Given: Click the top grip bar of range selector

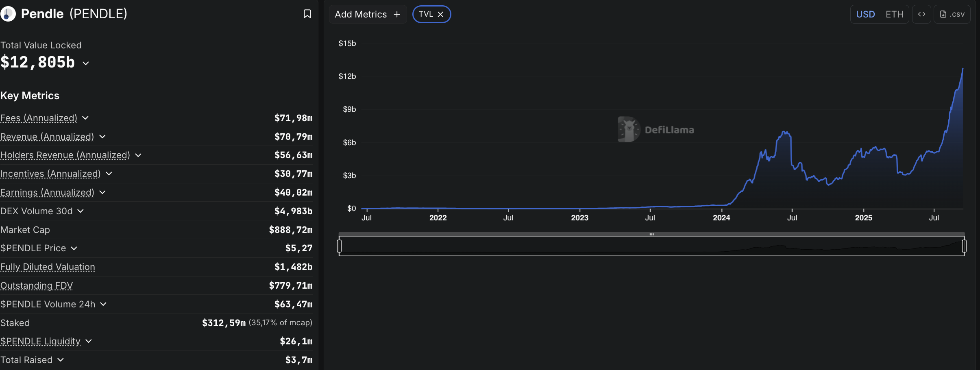Looking at the screenshot, I should [x=651, y=234].
